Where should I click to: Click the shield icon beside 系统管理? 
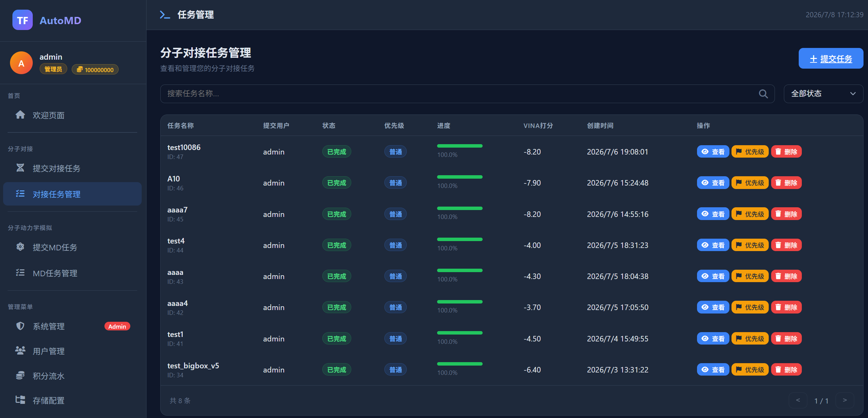20,326
